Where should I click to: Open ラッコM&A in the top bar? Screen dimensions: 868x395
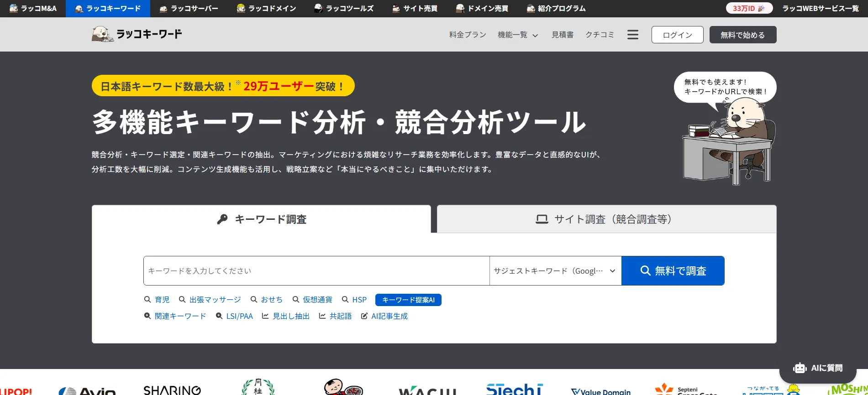33,8
